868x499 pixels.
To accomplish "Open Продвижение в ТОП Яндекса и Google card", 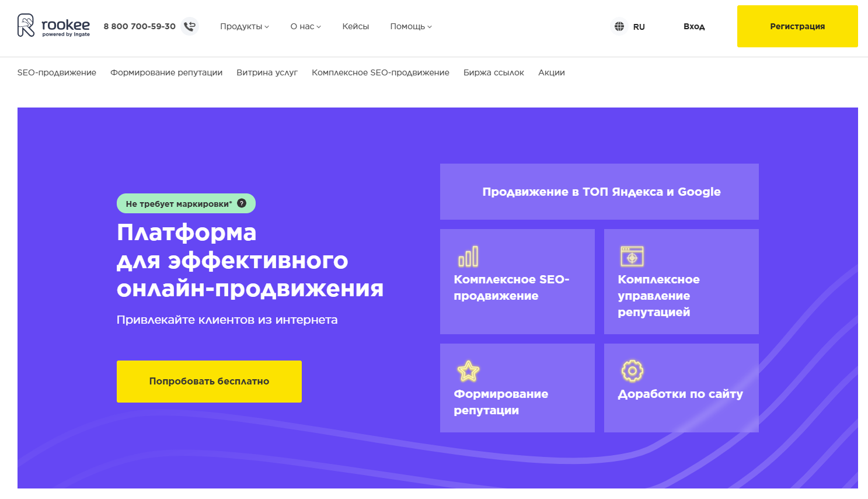I will click(x=599, y=192).
